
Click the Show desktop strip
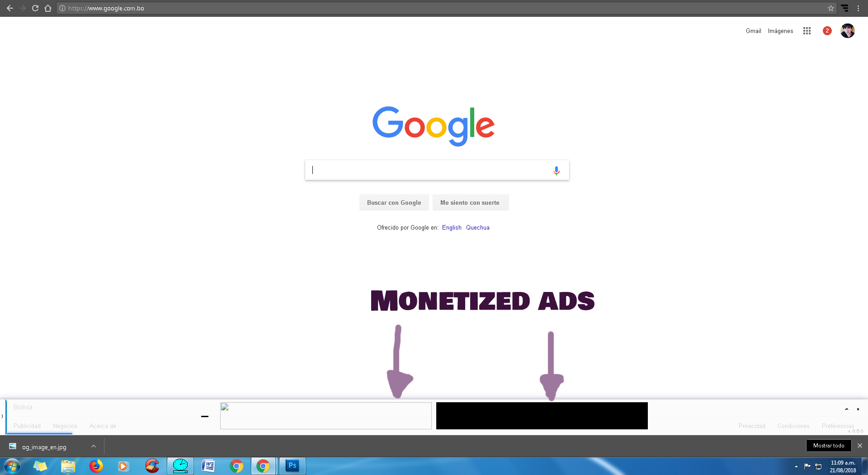pyautogui.click(x=865, y=466)
